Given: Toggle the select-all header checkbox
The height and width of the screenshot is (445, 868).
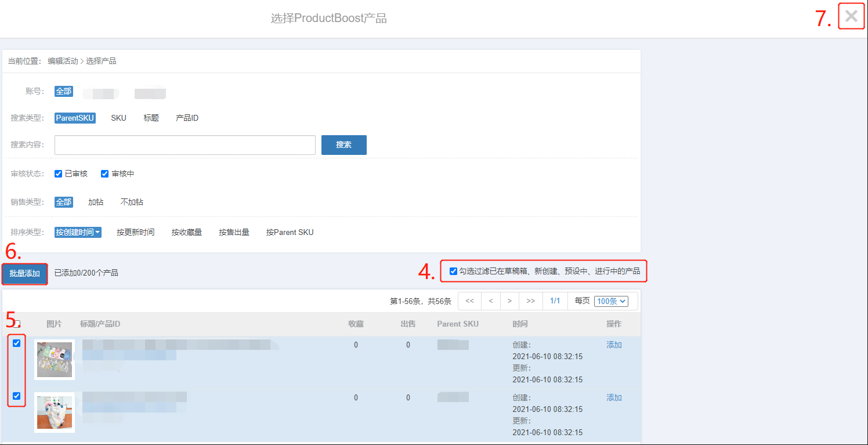Looking at the screenshot, I should 17,324.
